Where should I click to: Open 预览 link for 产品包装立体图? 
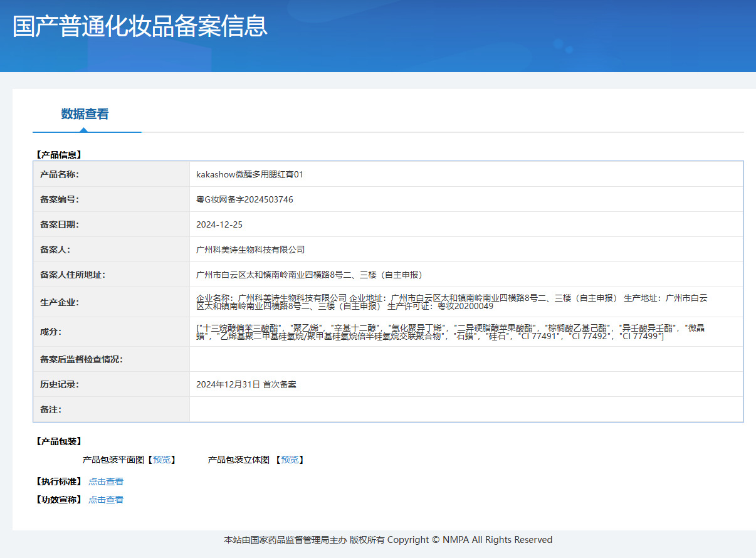290,460
